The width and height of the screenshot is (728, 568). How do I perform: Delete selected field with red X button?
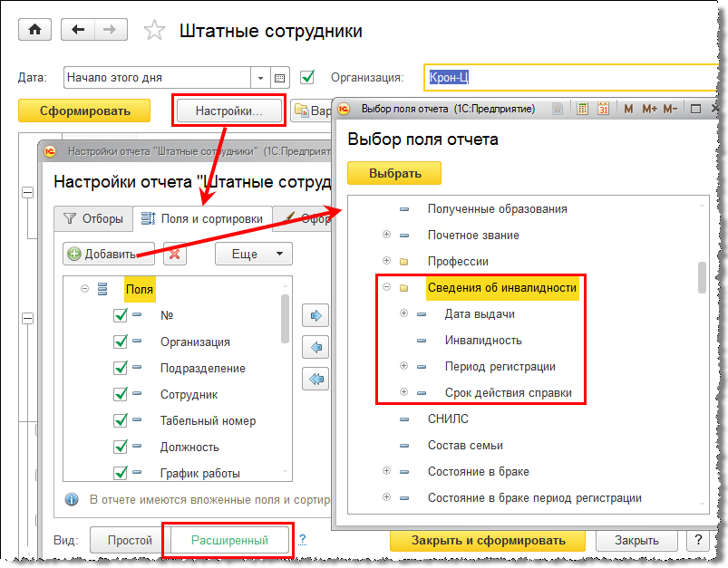coord(175,254)
